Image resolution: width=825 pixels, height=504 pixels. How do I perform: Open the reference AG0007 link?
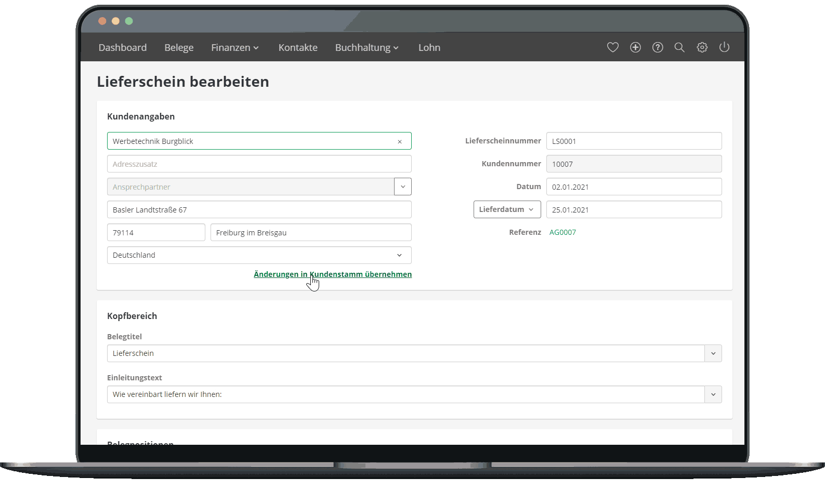[562, 232]
